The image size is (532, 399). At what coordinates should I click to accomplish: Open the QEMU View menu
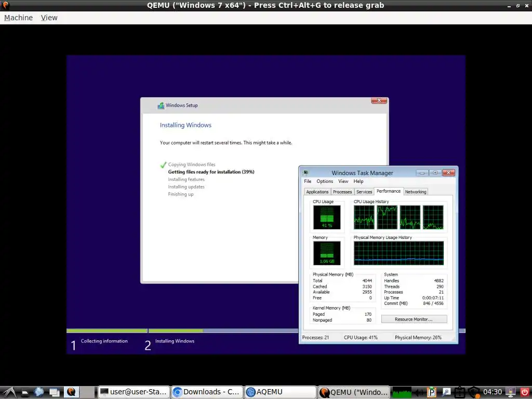[x=49, y=18]
